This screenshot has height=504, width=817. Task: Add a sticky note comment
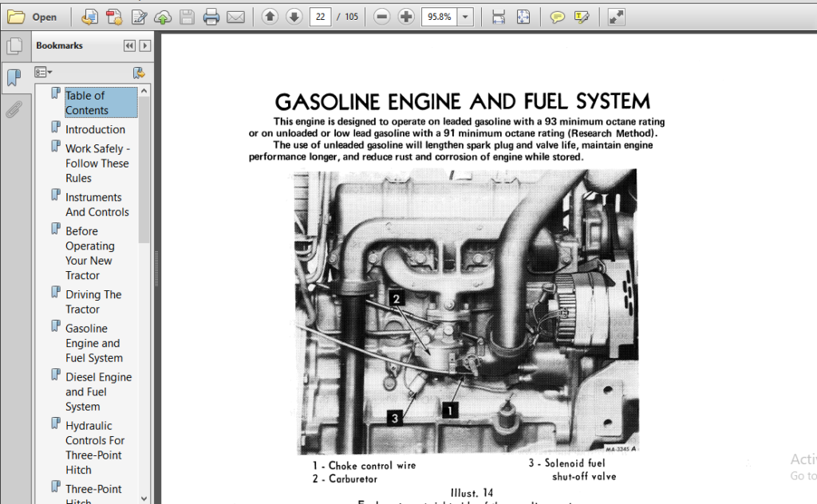tap(557, 18)
